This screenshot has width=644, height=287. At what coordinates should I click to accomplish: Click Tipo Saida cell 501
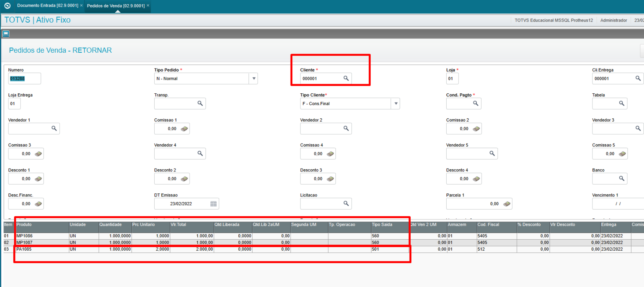390,249
